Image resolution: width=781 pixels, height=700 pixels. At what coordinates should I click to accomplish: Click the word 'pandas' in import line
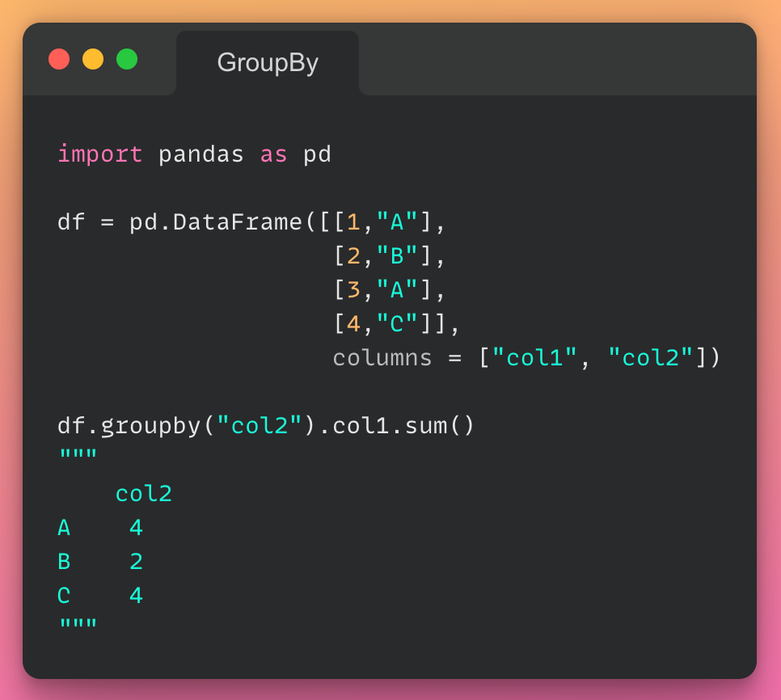point(201,154)
